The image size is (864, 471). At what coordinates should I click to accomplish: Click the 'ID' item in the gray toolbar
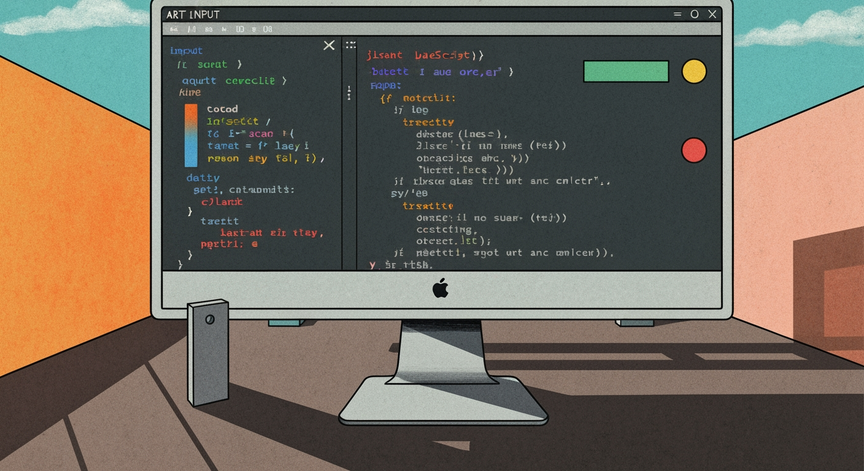pyautogui.click(x=240, y=29)
